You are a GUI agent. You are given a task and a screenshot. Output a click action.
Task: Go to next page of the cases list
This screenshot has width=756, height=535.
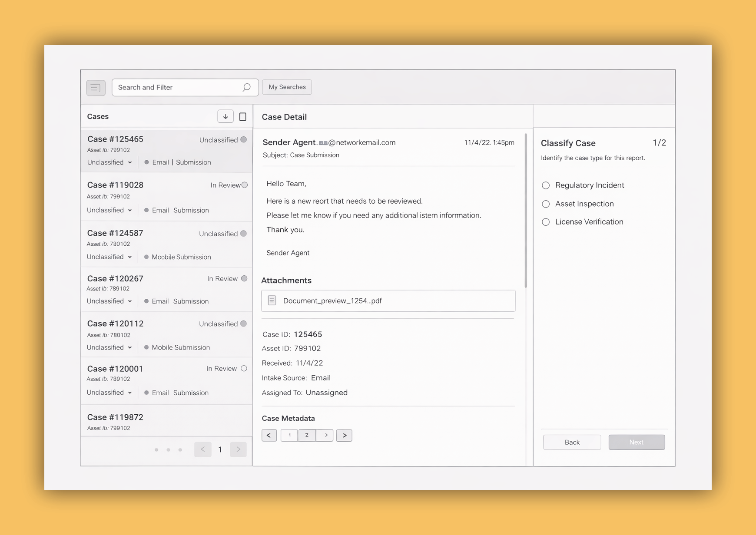point(238,449)
